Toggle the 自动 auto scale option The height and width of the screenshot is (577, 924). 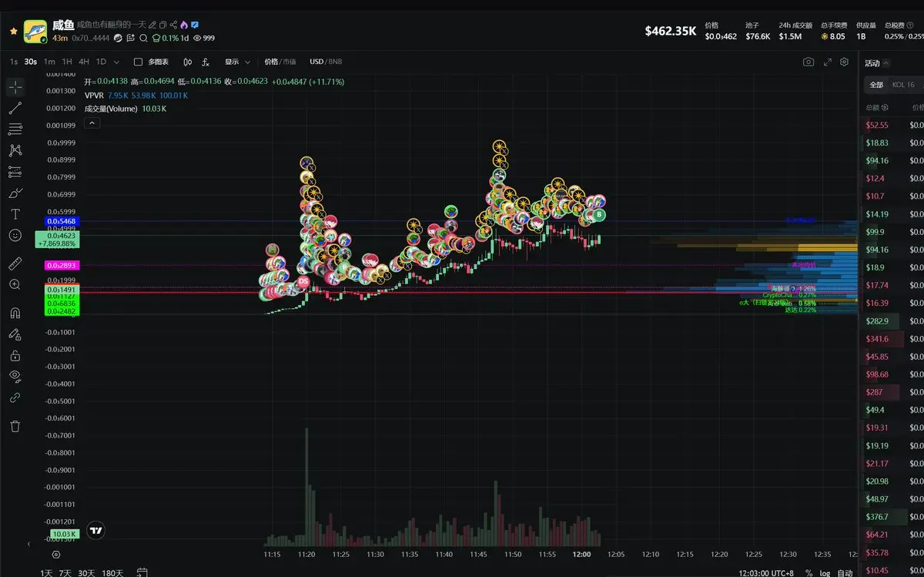tap(845, 572)
